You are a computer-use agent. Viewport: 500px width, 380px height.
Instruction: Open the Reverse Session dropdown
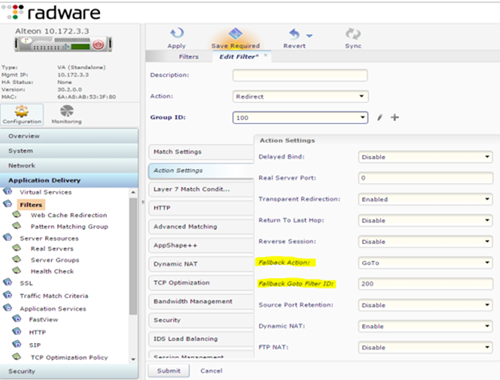coord(425,241)
